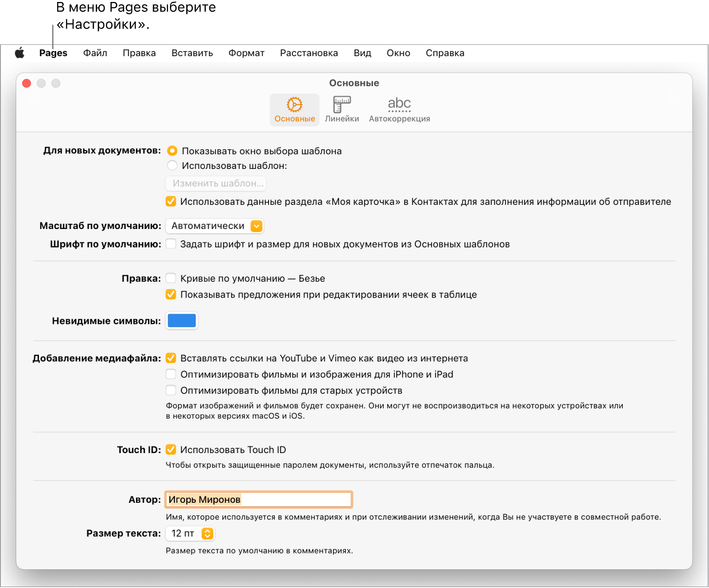
Task: Click the 'Touch ID:' label
Action: pyautogui.click(x=139, y=450)
